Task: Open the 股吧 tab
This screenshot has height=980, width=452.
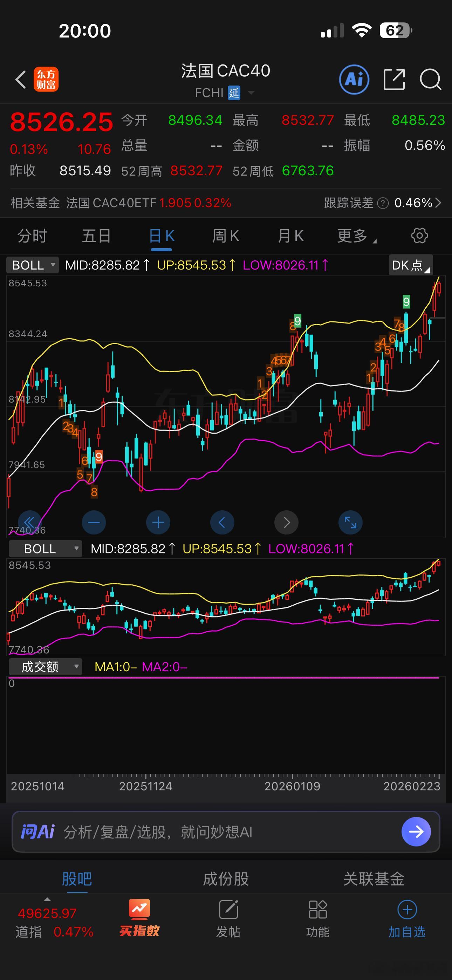Action: pos(77,879)
